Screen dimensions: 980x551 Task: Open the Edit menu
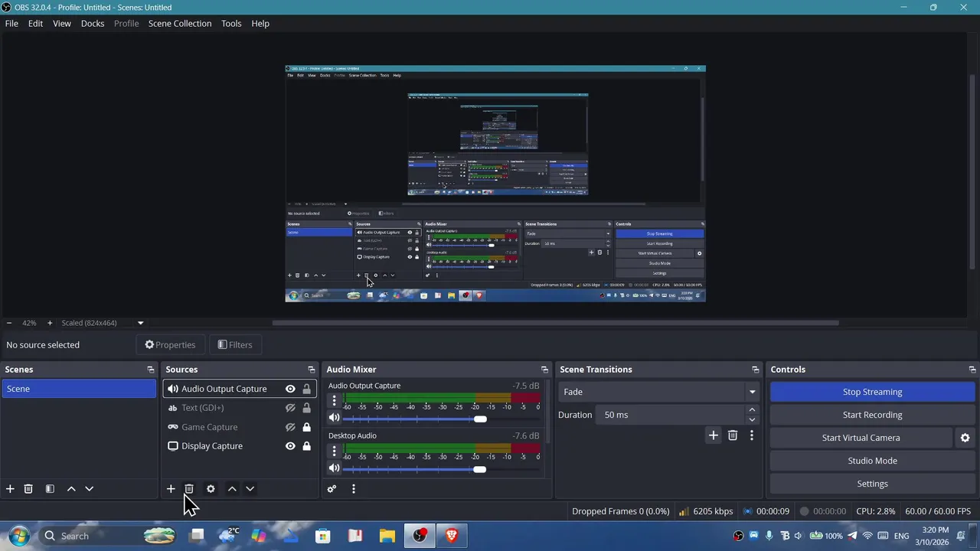pyautogui.click(x=35, y=24)
